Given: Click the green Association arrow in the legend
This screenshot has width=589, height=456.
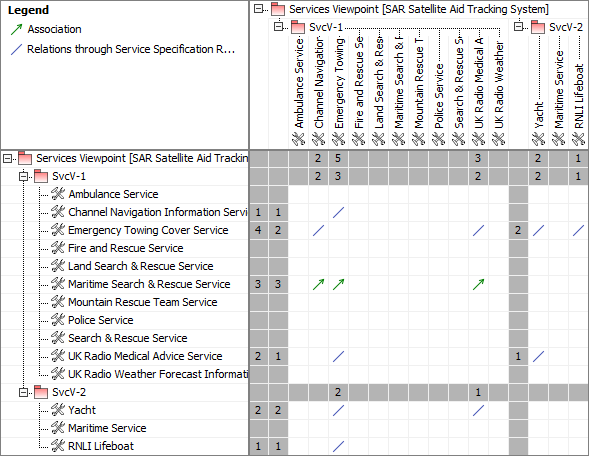Looking at the screenshot, I should click(x=16, y=29).
